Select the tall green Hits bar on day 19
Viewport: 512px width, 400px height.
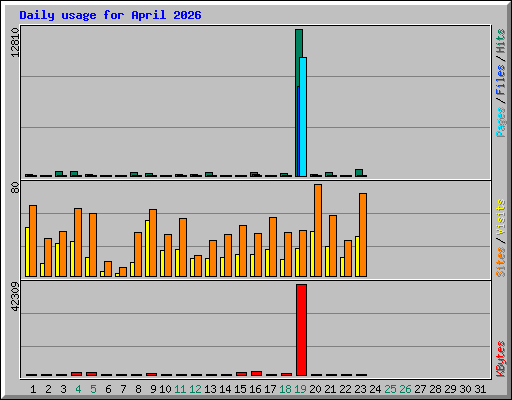coord(299,43)
